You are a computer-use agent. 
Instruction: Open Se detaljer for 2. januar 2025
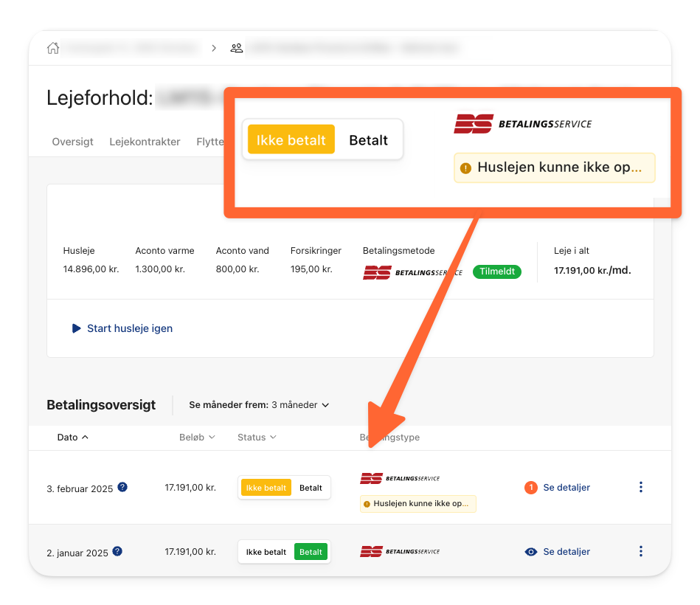point(566,552)
